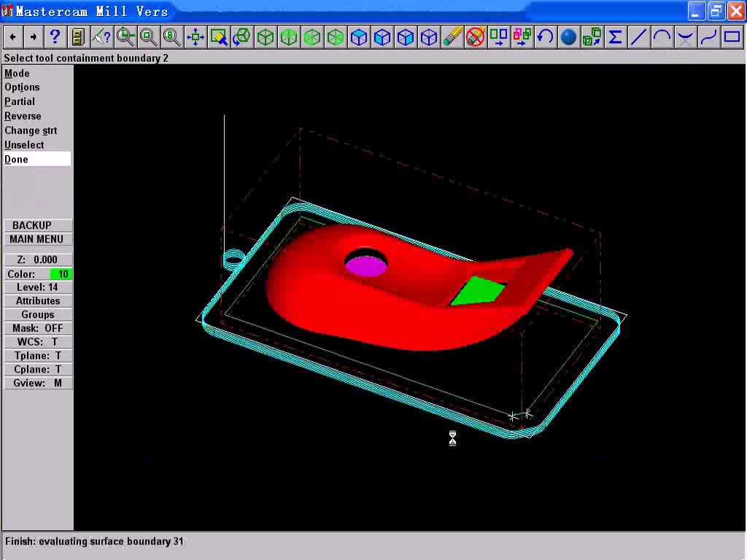Toggle WCS from T
This screenshot has width=747, height=560.
tap(37, 341)
